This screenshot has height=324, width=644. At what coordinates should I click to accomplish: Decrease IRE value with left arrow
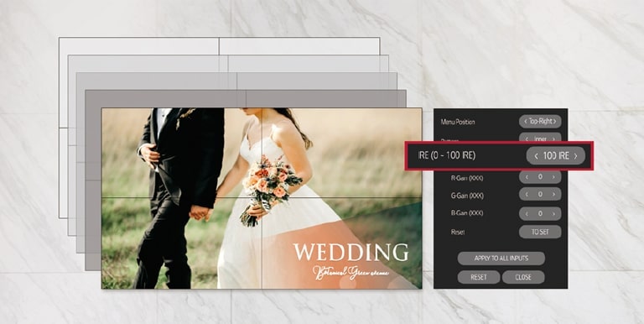coord(536,156)
